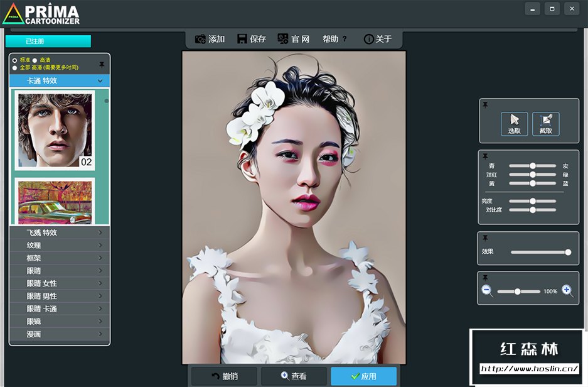Click the camera icon next to 添加
This screenshot has height=387, width=588.
(200, 39)
